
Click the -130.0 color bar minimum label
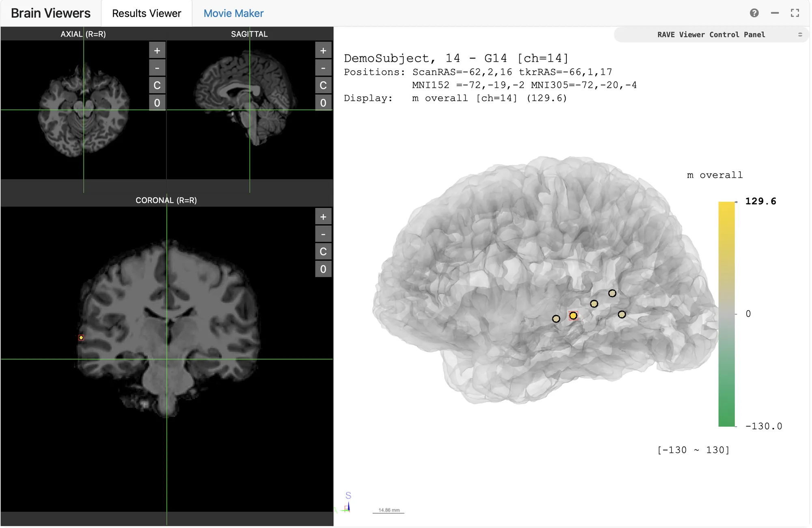point(763,426)
